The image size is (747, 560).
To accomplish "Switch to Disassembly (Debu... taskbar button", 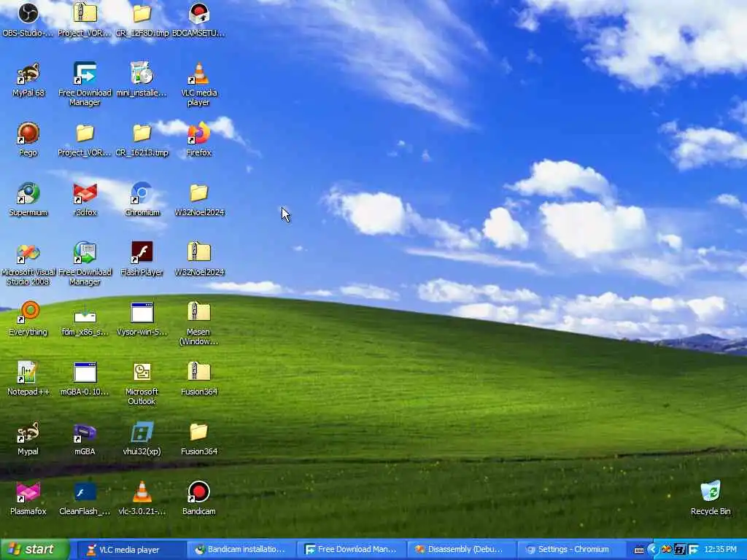I will click(x=461, y=550).
